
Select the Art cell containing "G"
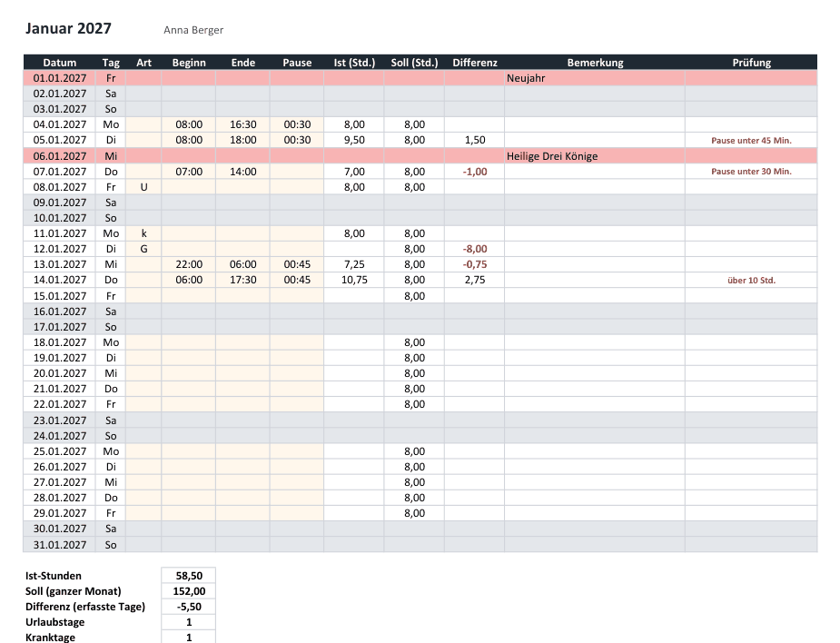pyautogui.click(x=143, y=249)
